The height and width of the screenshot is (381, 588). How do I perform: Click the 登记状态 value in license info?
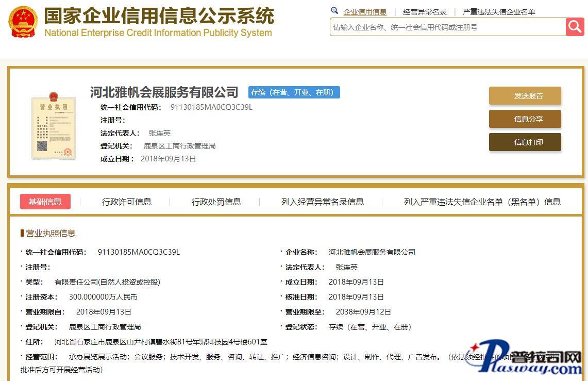point(370,327)
